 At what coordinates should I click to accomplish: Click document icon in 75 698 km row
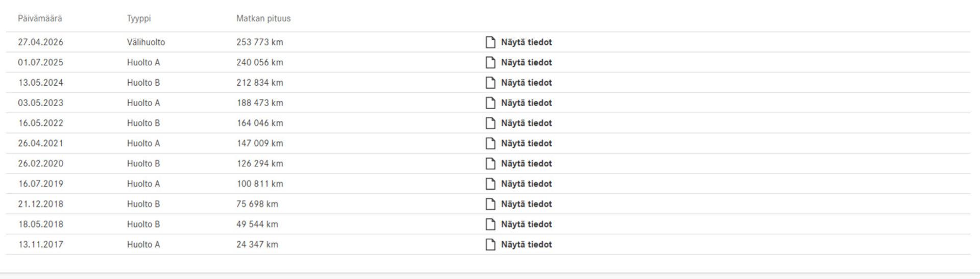490,204
